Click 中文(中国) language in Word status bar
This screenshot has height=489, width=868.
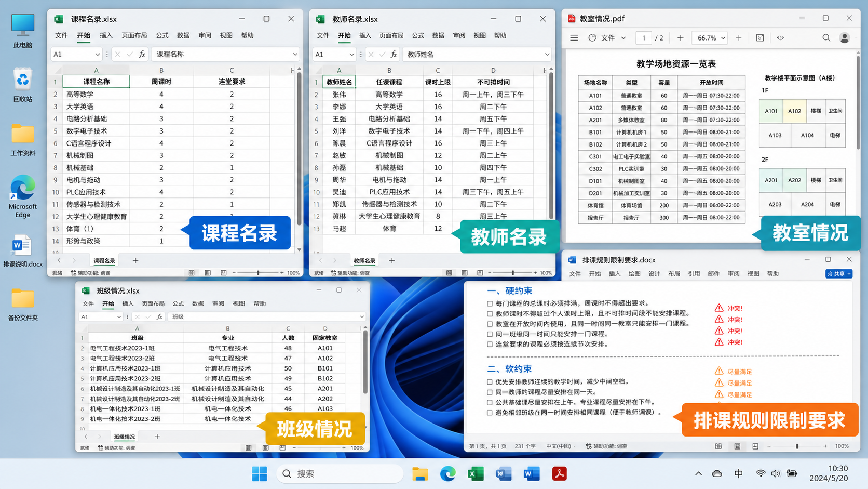pyautogui.click(x=559, y=446)
